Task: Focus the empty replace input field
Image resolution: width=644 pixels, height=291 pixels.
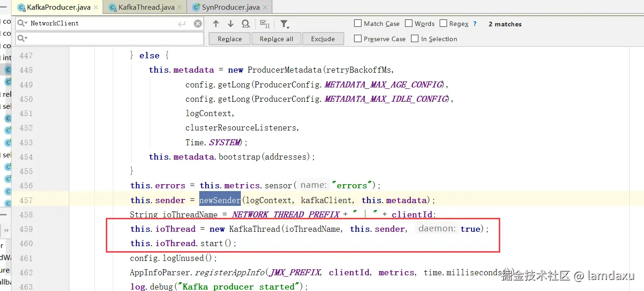Action: [109, 38]
